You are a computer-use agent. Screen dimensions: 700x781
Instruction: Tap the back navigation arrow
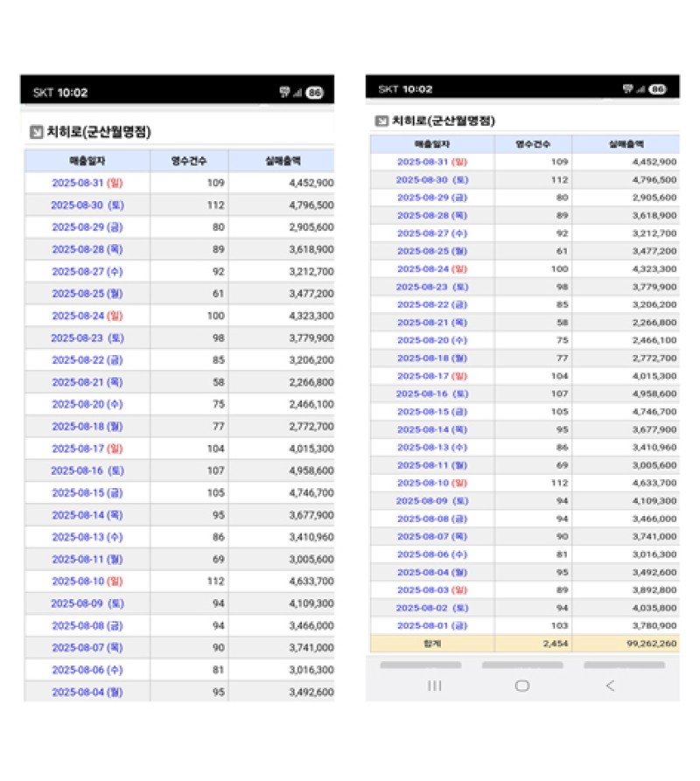[611, 686]
